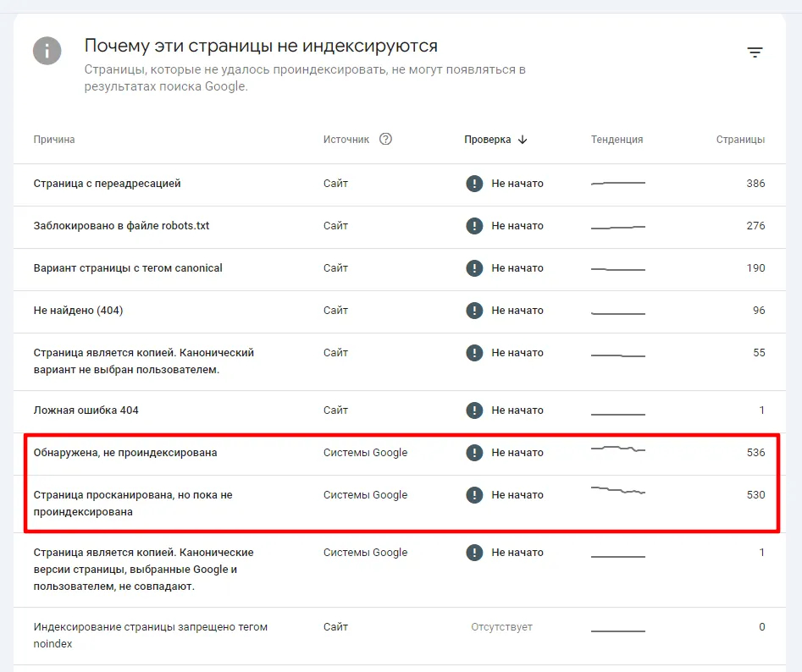Image resolution: width=802 pixels, height=672 pixels.
Task: Sort by the Проверка column arrow
Action: coord(523,140)
